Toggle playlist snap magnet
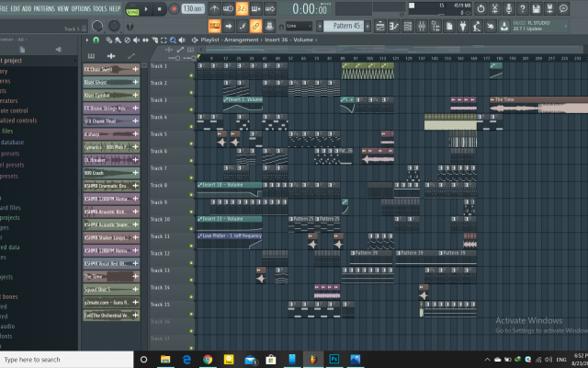588x368 pixels. pyautogui.click(x=96, y=40)
